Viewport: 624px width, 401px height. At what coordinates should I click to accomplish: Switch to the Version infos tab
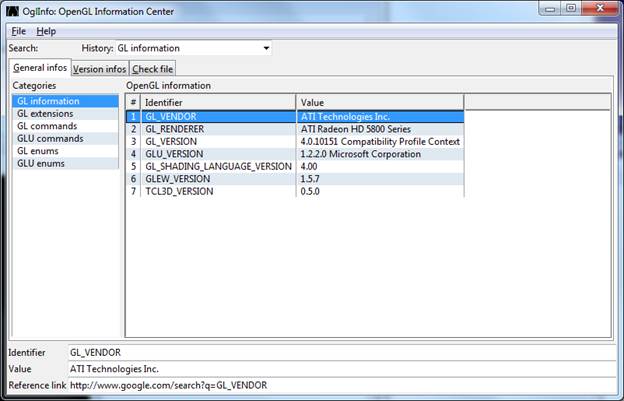[100, 69]
